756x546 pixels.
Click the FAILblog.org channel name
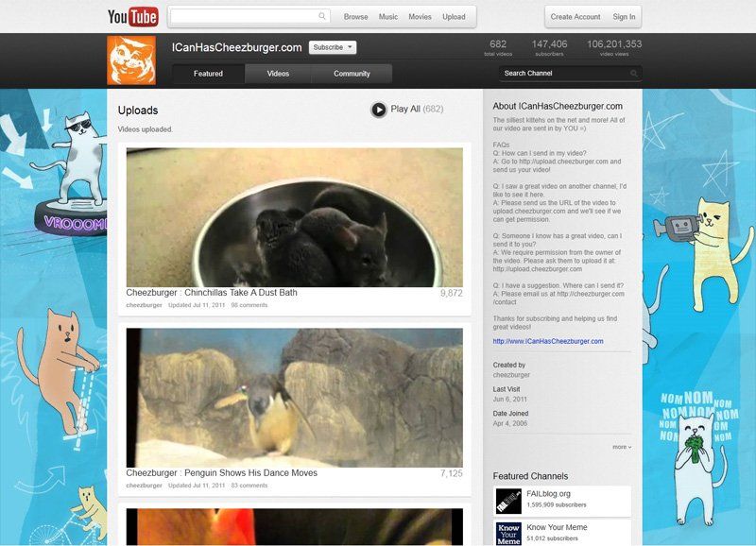tap(548, 494)
